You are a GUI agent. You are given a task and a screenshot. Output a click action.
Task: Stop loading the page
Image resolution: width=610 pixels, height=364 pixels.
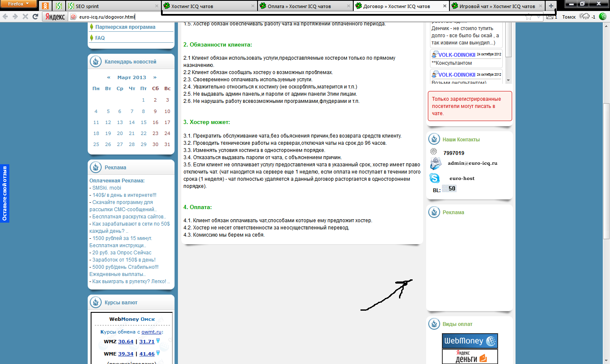point(25,17)
